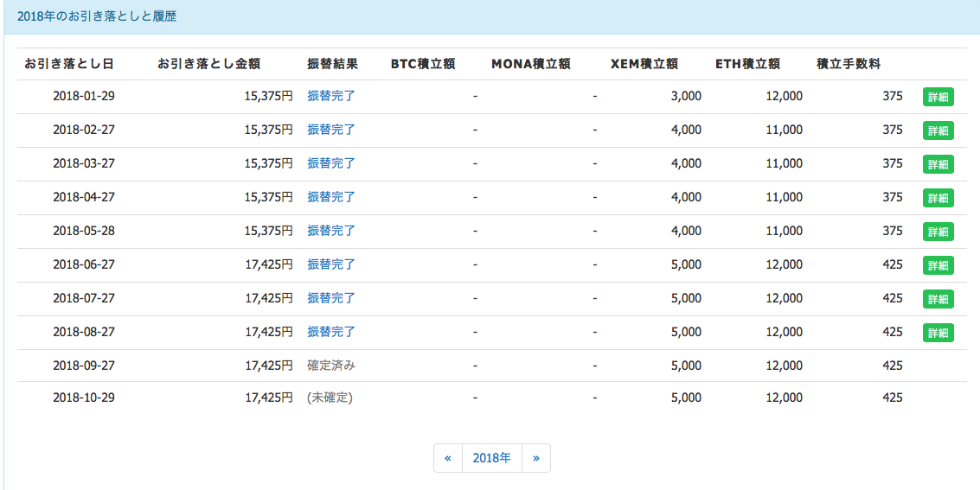980x490 pixels.
Task: Click 詳細 button for 2018-04-27 row
Action: pyautogui.click(x=938, y=198)
